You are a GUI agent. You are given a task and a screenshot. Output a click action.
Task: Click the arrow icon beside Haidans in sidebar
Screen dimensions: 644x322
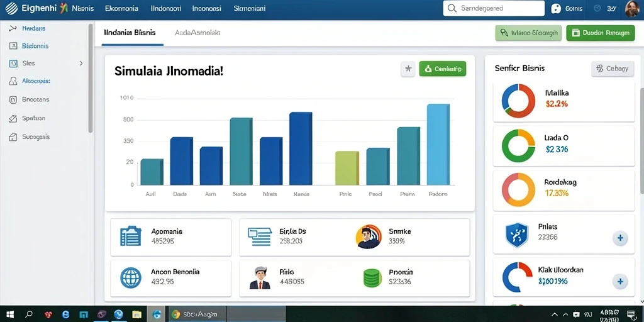pos(13,28)
